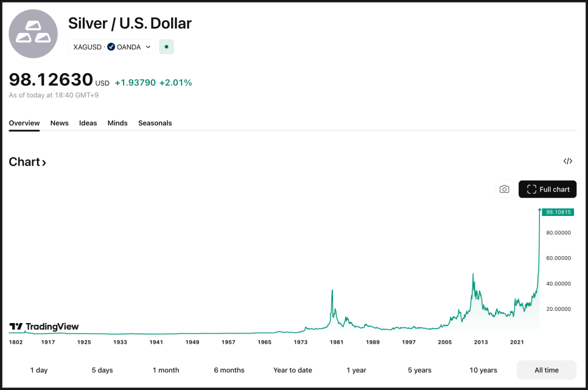
Task: Click the 1981 price peak on chart
Action: click(332, 290)
